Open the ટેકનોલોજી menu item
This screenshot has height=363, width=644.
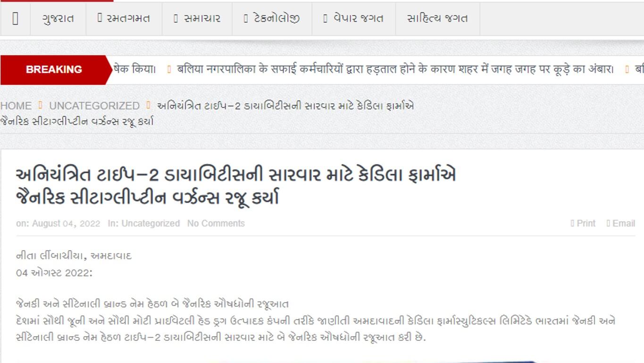[x=272, y=18]
